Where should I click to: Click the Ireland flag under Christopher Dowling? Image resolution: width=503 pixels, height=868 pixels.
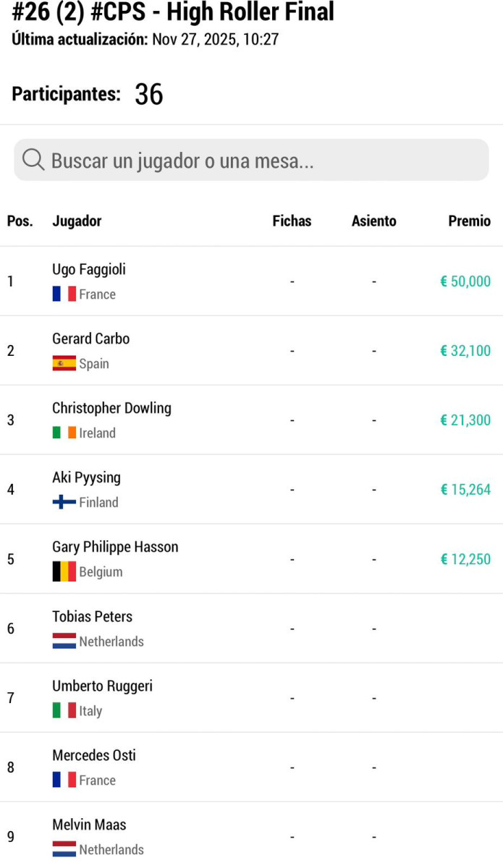[x=64, y=433]
